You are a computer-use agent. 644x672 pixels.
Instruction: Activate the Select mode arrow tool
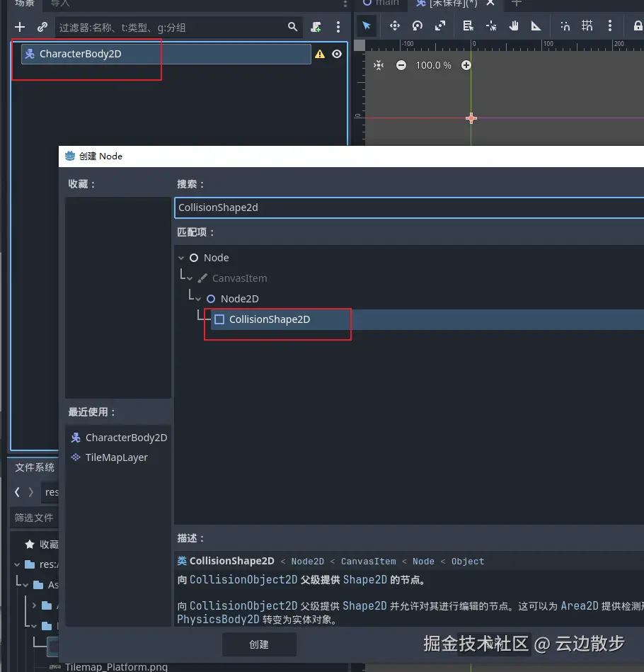[x=367, y=26]
